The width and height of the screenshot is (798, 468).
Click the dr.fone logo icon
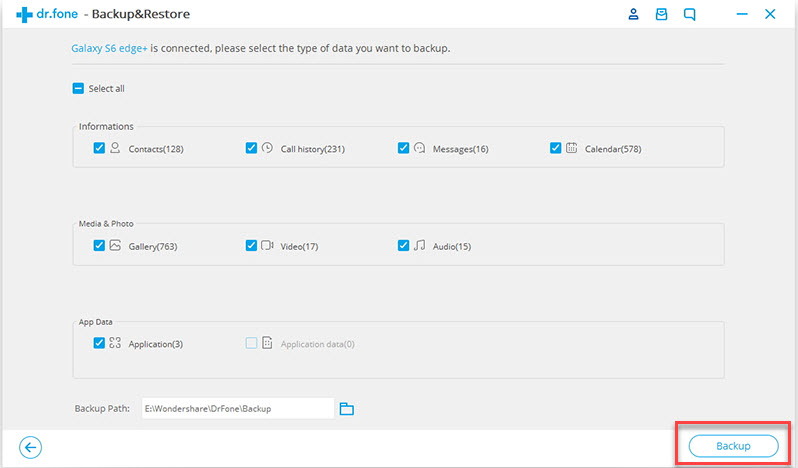click(x=24, y=14)
